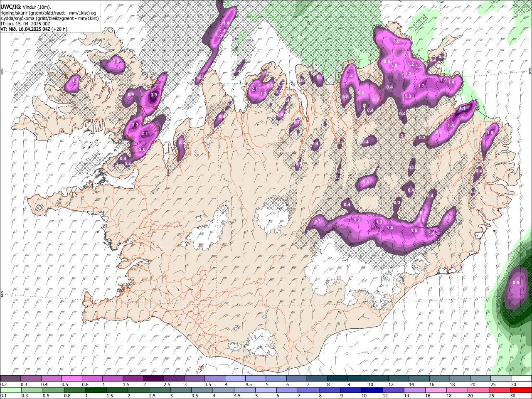532x399 pixels.
Task: Click the '1.8' snowfall value near the east coast
Action: pyautogui.click(x=490, y=133)
